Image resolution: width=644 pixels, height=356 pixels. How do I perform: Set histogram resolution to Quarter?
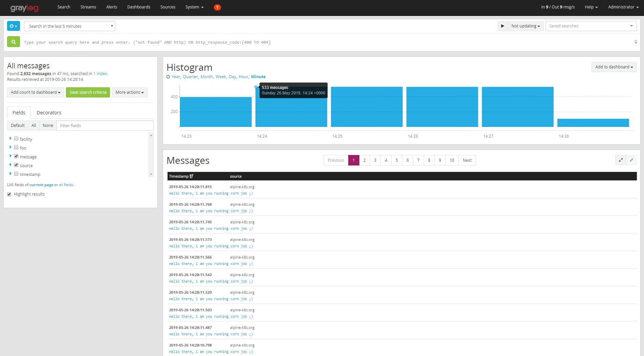(x=190, y=77)
